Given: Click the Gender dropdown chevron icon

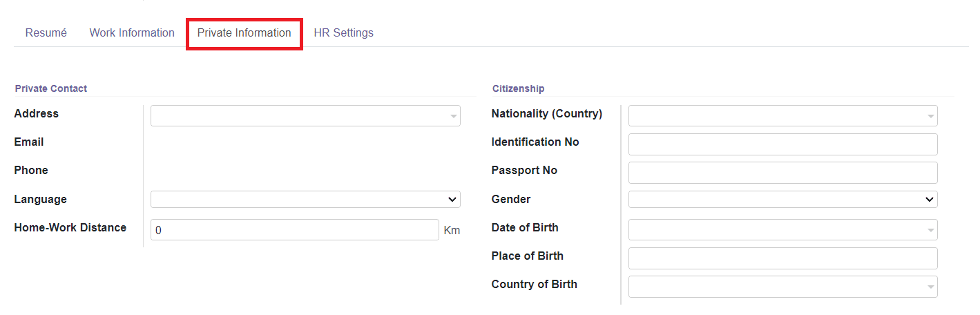Looking at the screenshot, I should point(930,200).
